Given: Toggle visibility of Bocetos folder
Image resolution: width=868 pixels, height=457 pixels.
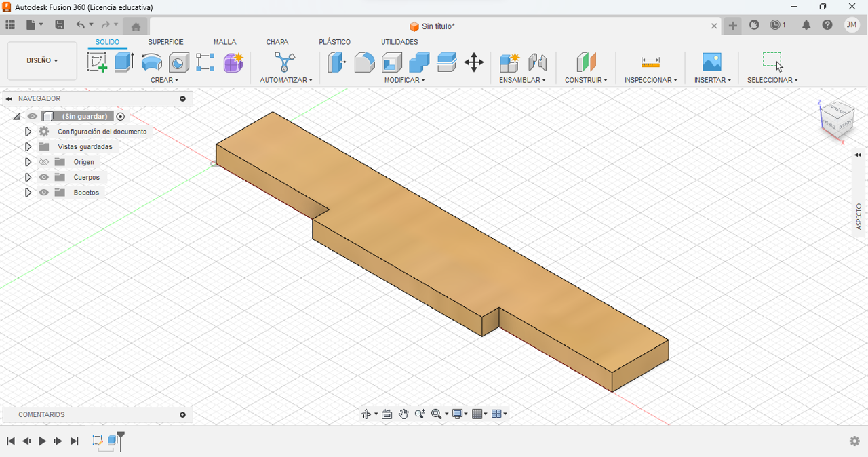Looking at the screenshot, I should [x=44, y=193].
